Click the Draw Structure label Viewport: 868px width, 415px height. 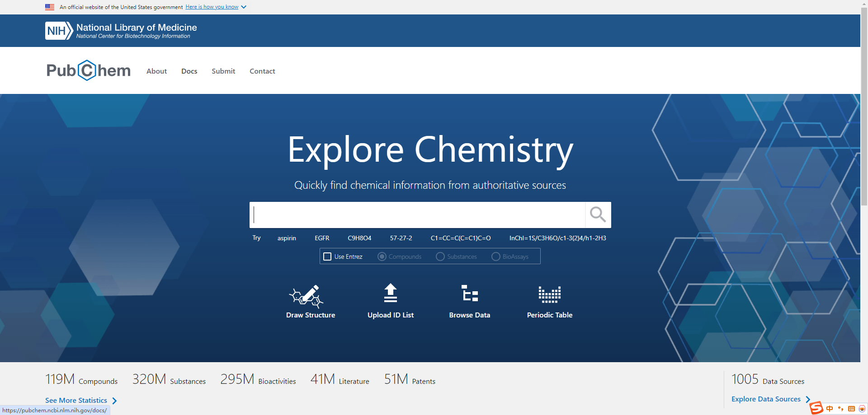(311, 315)
